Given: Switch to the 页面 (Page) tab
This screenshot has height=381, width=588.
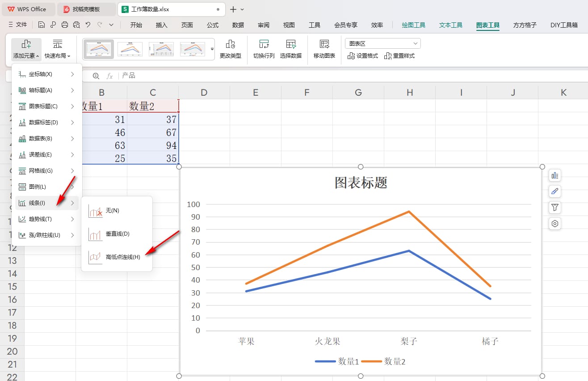Looking at the screenshot, I should coord(187,25).
